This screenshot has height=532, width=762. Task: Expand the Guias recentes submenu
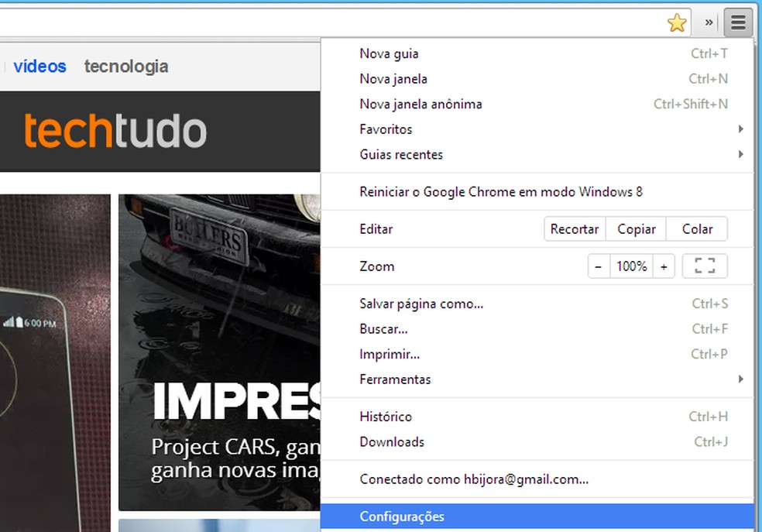coord(542,154)
